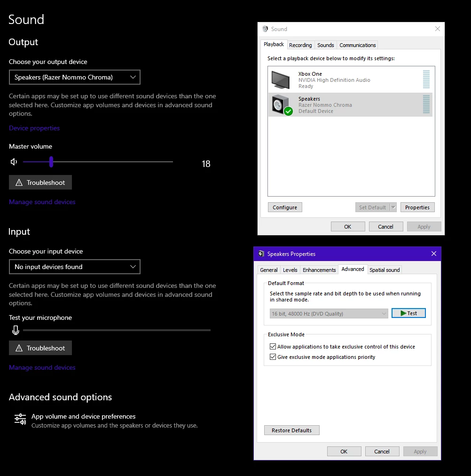
Task: Open the Enhancements tab
Action: (319, 270)
